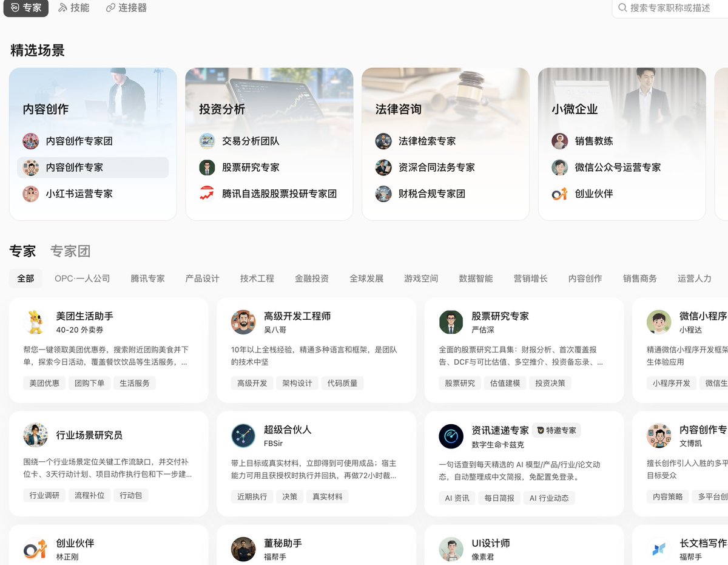Click the 高级开发工程师 bearded avatar icon

coord(243,322)
